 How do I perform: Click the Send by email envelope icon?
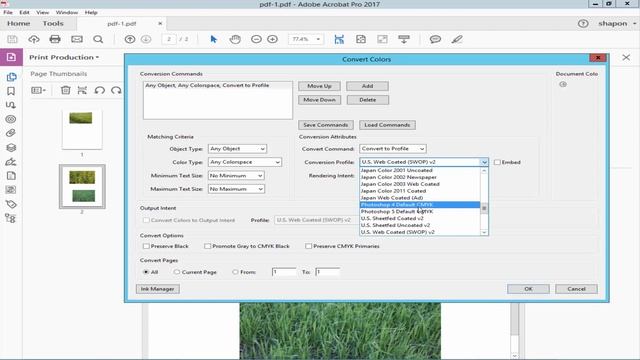coord(77,39)
